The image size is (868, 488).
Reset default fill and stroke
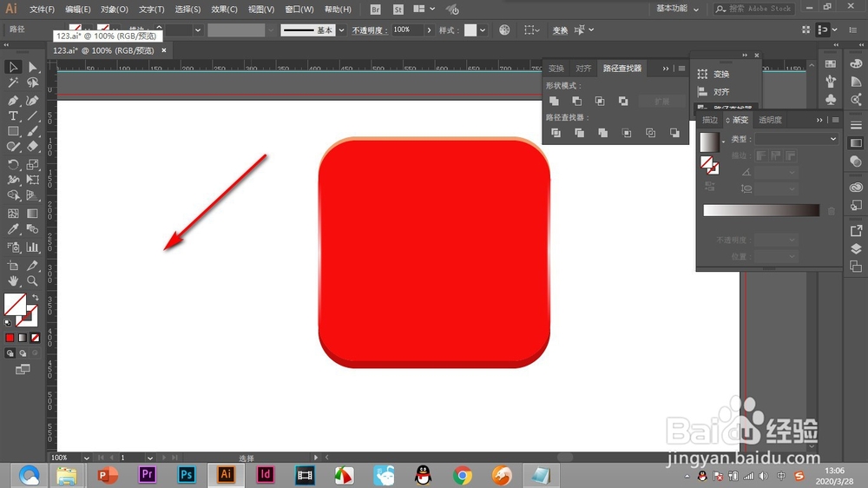(8, 322)
